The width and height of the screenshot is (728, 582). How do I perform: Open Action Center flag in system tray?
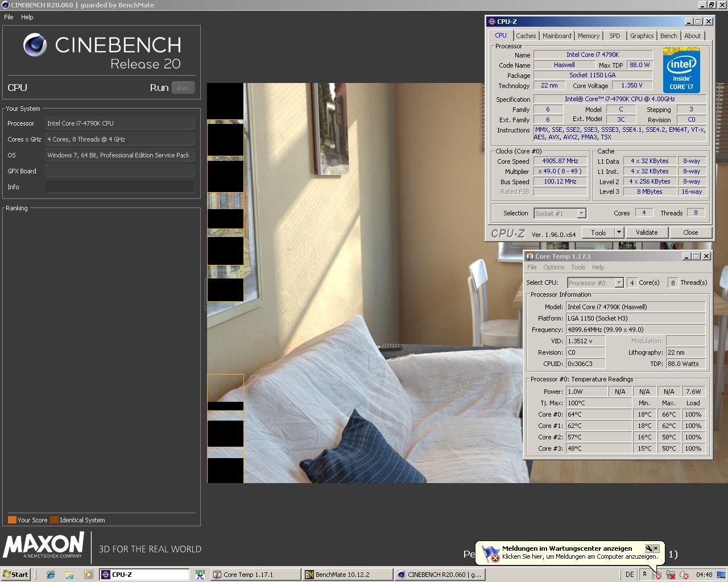657,575
